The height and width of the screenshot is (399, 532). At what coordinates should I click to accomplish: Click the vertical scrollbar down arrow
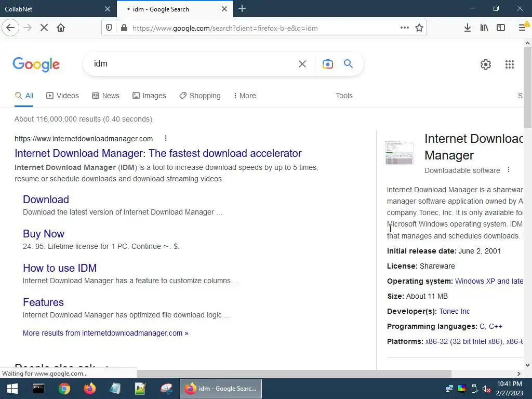527,365
